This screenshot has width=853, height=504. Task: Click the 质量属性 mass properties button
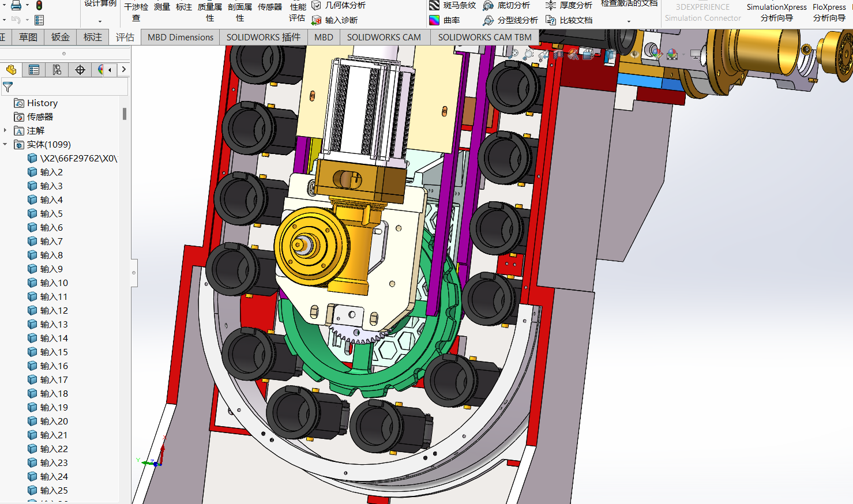pyautogui.click(x=210, y=12)
